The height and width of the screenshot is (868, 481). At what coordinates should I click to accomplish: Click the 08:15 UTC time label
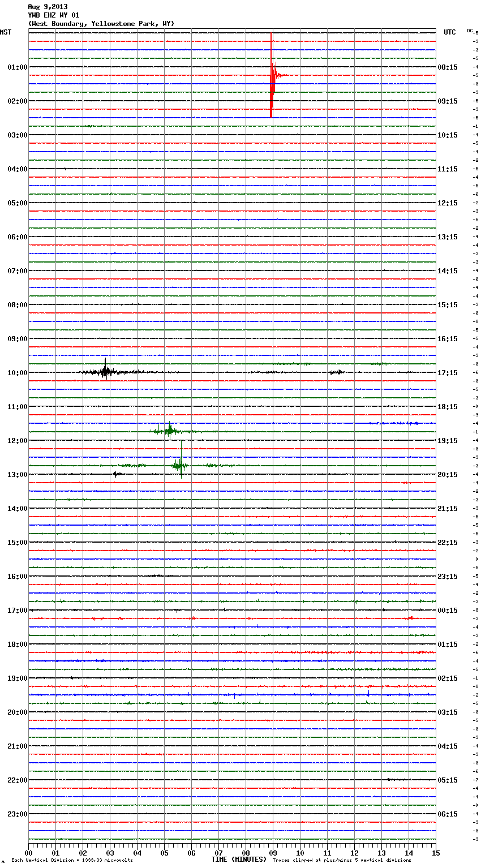point(448,67)
